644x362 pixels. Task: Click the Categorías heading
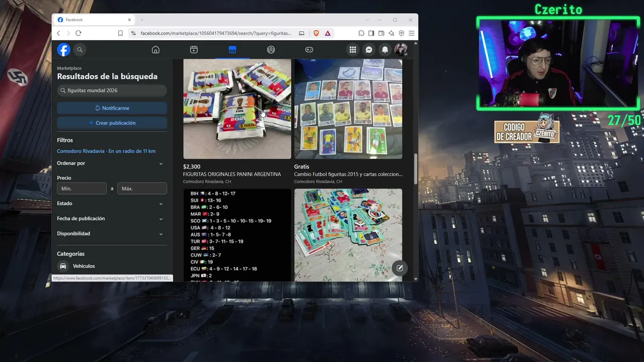click(70, 254)
